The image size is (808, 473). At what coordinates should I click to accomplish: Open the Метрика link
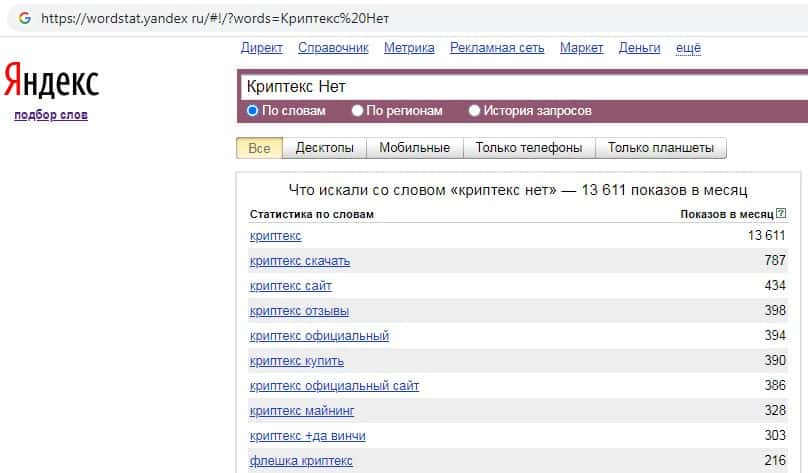tap(409, 48)
